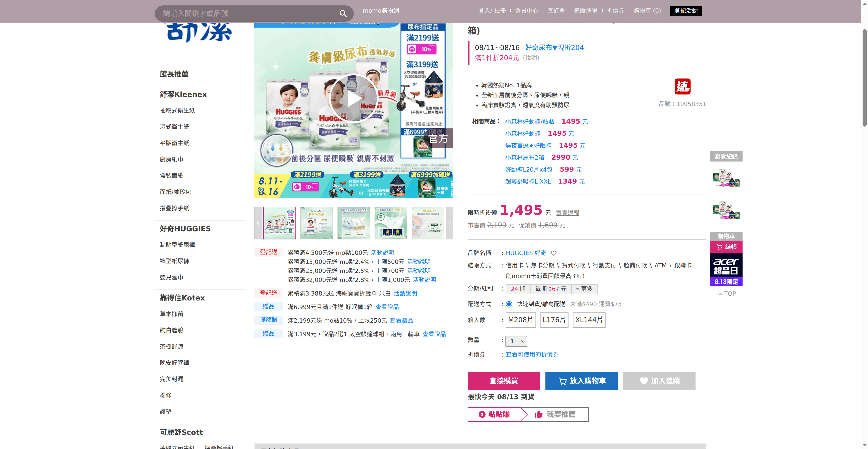Select the 快速到貨/離島配送 radio button
The width and height of the screenshot is (868, 449).
click(x=509, y=304)
